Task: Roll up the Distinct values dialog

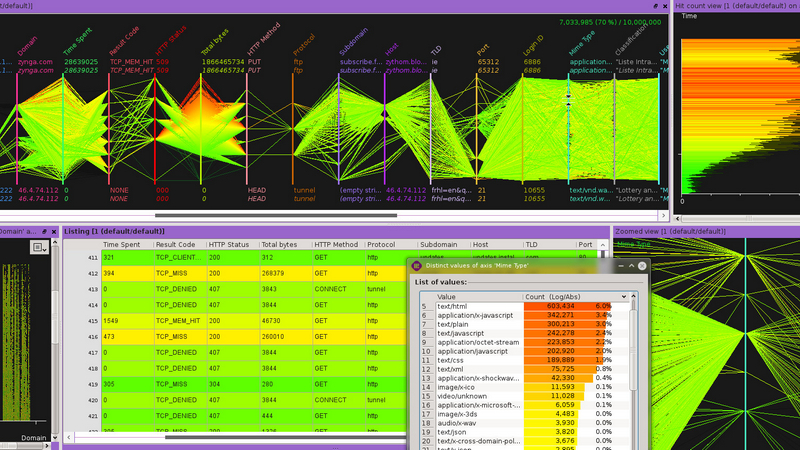Action: tap(631, 266)
